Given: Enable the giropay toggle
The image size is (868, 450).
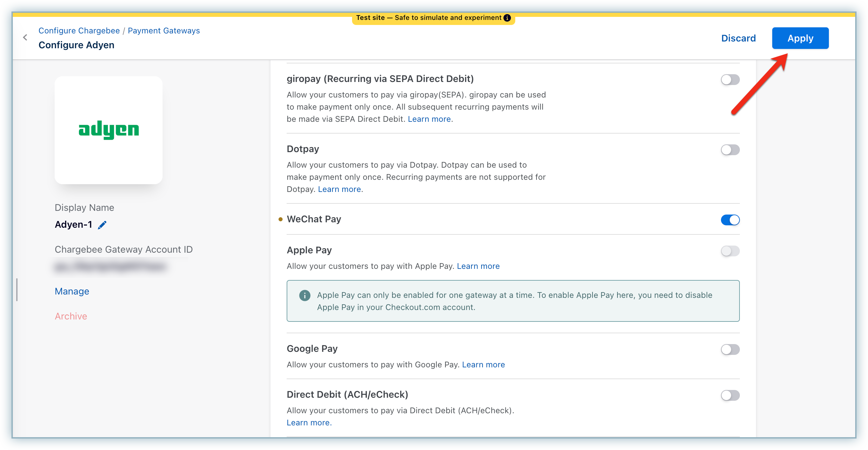Looking at the screenshot, I should (x=730, y=80).
